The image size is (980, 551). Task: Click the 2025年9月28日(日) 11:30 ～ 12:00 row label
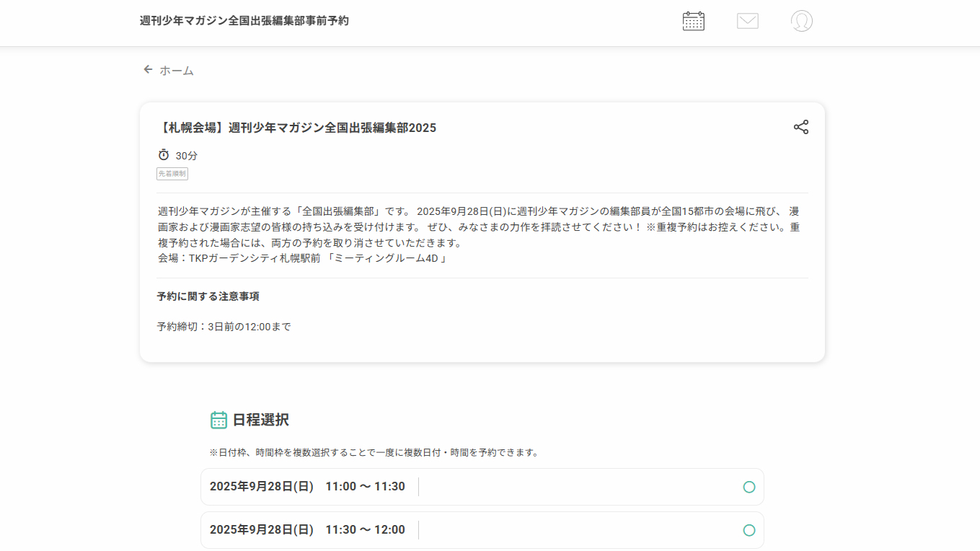coord(307,530)
